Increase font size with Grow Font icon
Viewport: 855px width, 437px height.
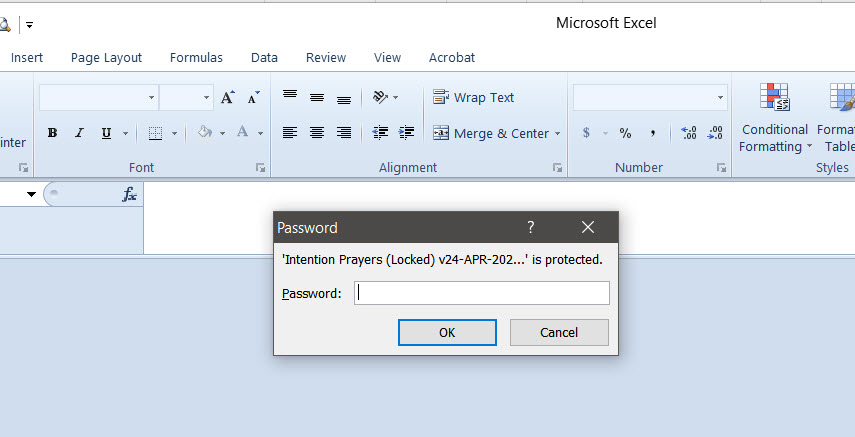[x=228, y=98]
